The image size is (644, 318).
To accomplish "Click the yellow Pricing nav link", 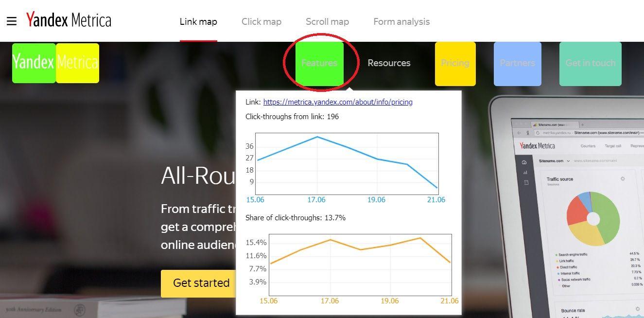I will 455,63.
